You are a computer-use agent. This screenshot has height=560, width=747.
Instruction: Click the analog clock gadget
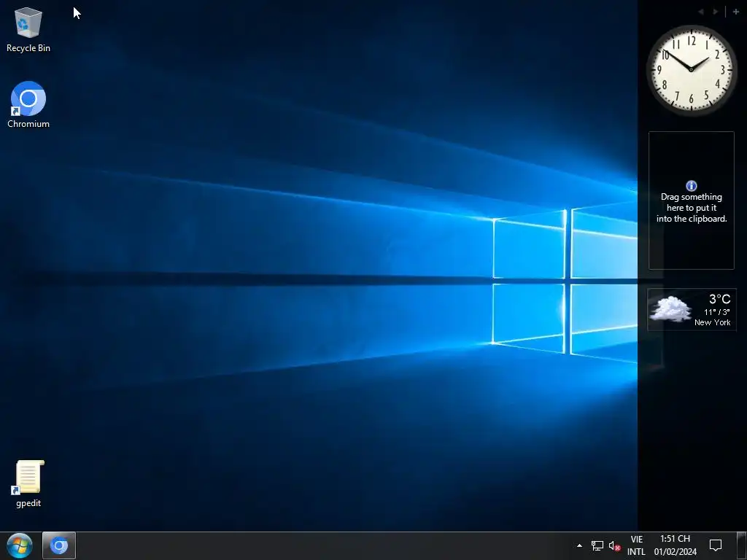tap(692, 70)
